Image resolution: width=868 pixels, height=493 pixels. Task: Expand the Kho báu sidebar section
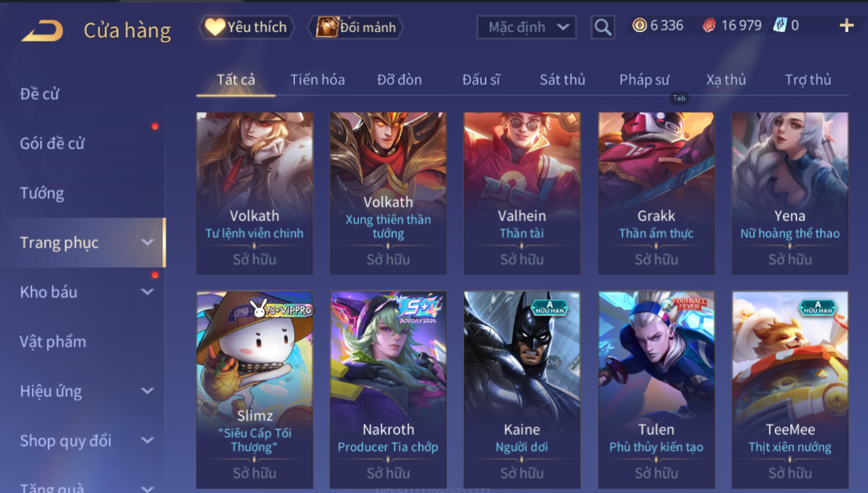(148, 291)
